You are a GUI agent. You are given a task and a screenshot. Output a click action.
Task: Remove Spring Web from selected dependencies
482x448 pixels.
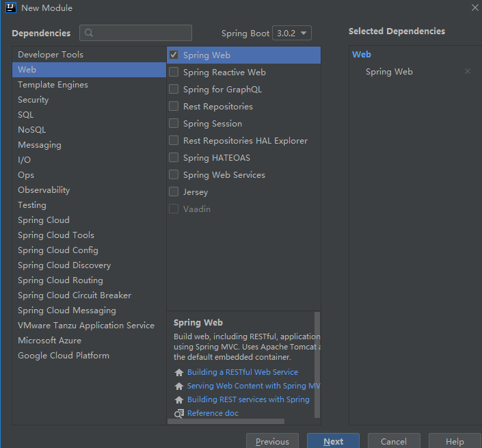(x=468, y=71)
